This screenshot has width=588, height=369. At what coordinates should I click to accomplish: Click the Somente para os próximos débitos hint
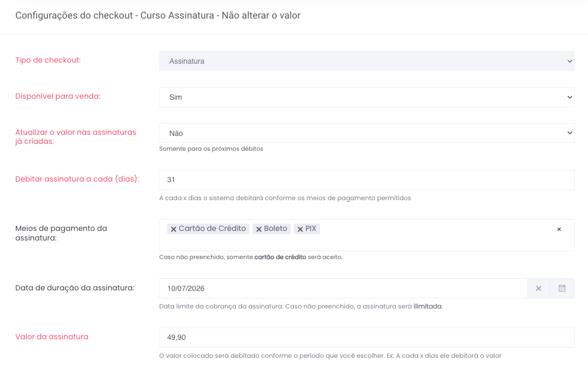(211, 149)
